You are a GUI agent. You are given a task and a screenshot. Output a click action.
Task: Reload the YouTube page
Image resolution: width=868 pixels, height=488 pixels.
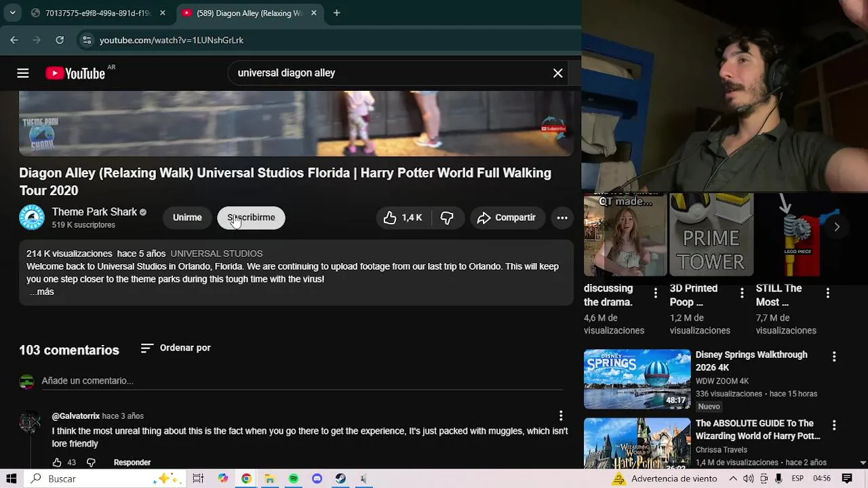[60, 40]
